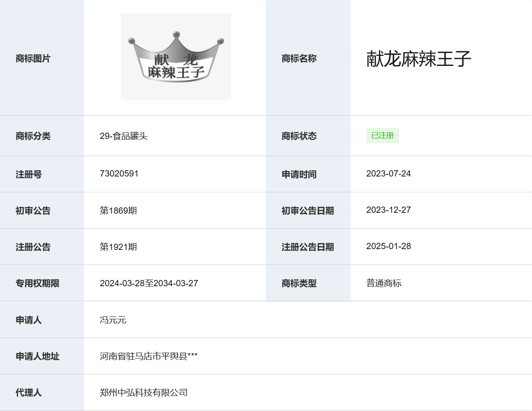Click application date 2023-07-24
Viewport: 532px width, 411px height.
(x=389, y=174)
